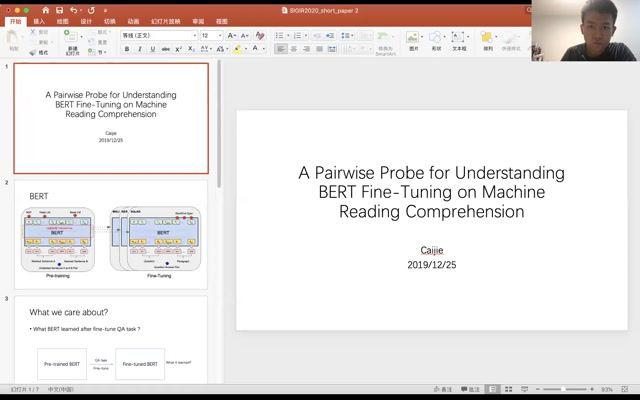Click the Clear Formatting icon
Screen dimensions: 640x400
[260, 35]
